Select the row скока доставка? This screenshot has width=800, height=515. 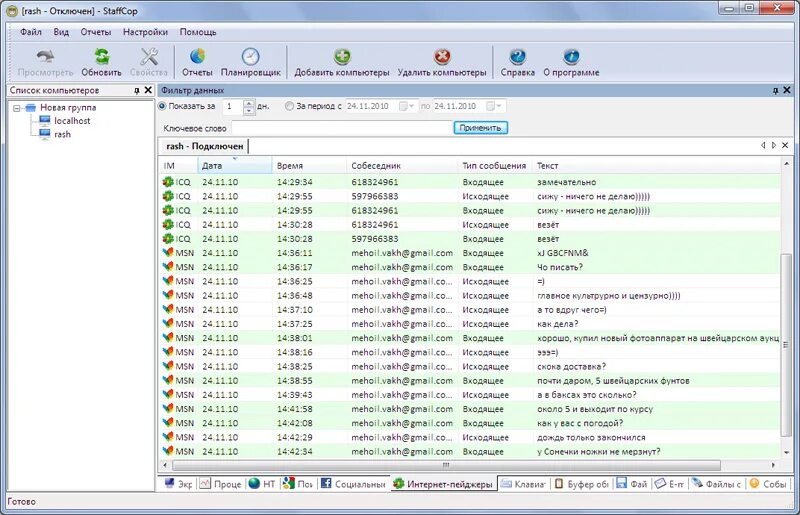469,366
